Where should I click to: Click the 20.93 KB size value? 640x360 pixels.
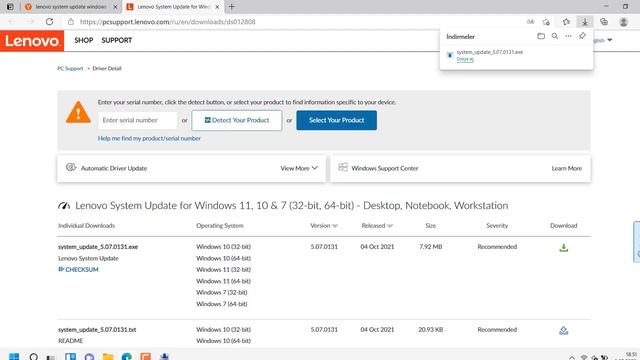tap(431, 329)
